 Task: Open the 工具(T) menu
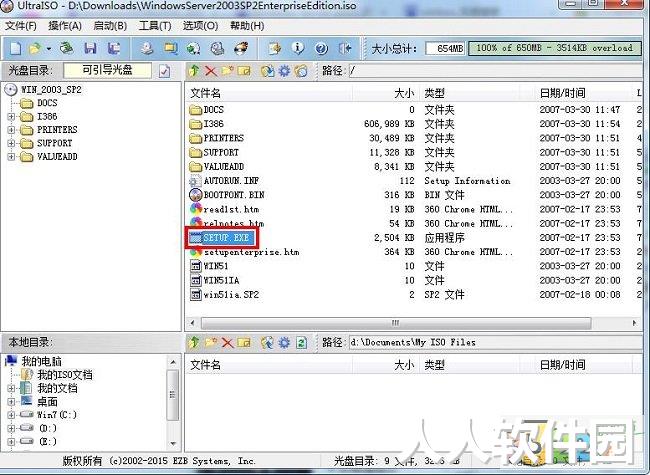point(155,26)
